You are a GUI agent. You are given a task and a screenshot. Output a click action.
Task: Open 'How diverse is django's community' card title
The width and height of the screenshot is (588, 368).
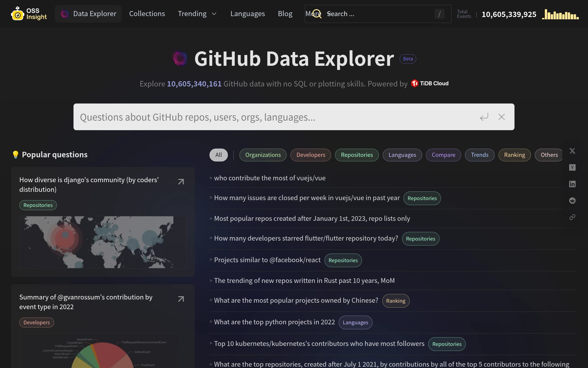pos(89,184)
